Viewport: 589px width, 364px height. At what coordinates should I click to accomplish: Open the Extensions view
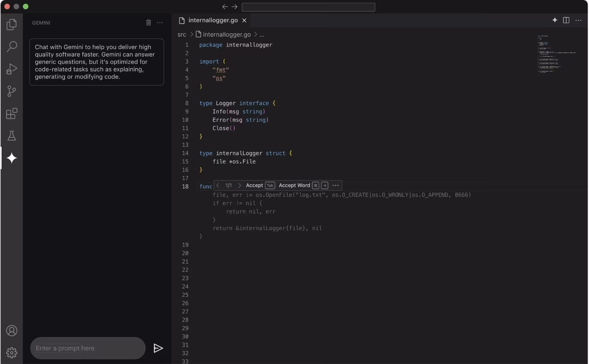12,113
